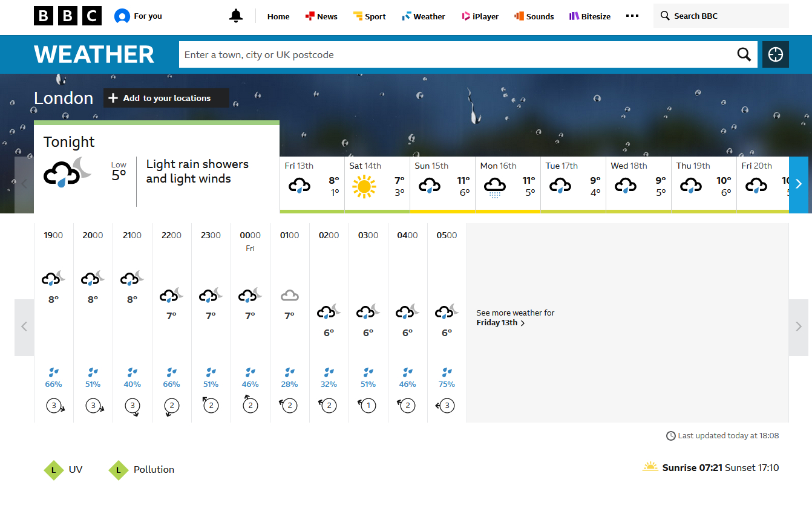Click the green Pollution level diamond
The width and height of the screenshot is (812, 506).
(119, 470)
